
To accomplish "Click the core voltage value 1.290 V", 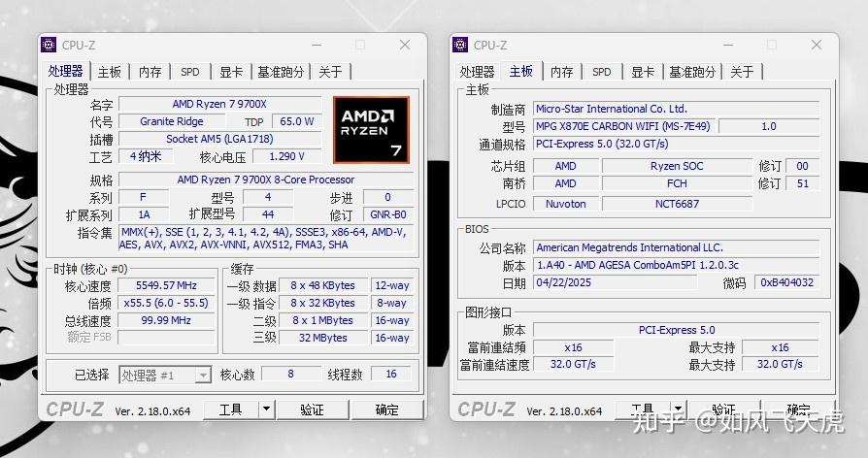I will click(286, 156).
